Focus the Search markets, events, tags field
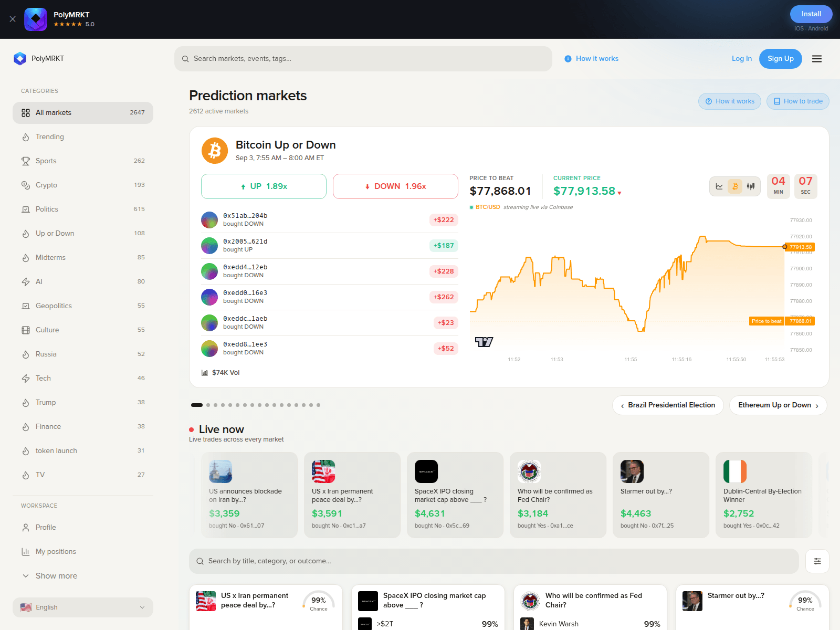This screenshot has height=630, width=840. click(x=363, y=59)
